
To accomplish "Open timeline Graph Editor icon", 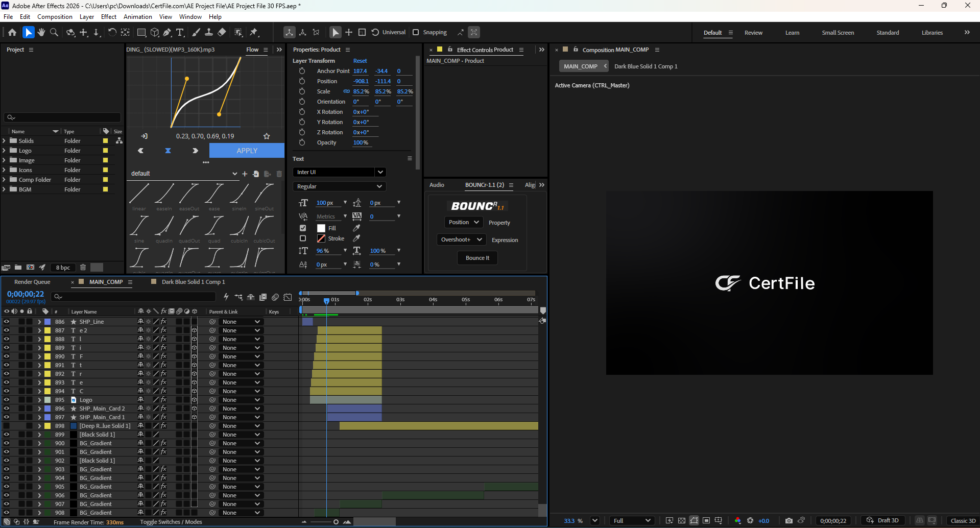I will pos(288,297).
